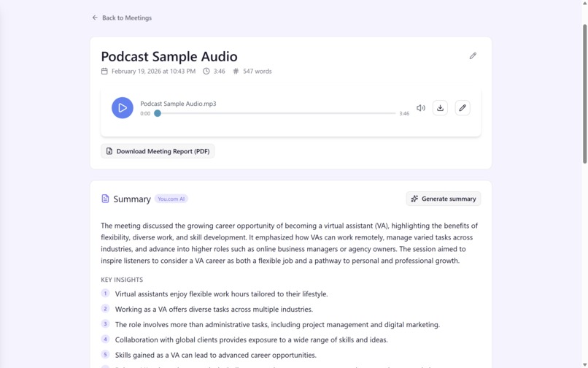Click the calendar icon beside the date
Screen dimensions: 588x368
point(104,71)
